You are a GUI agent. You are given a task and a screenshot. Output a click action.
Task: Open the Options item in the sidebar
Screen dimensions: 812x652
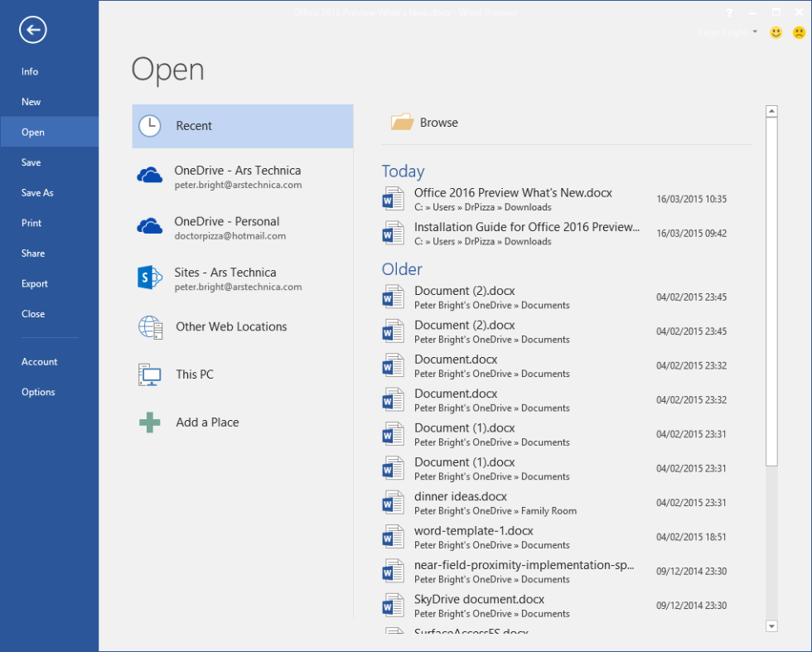click(38, 392)
